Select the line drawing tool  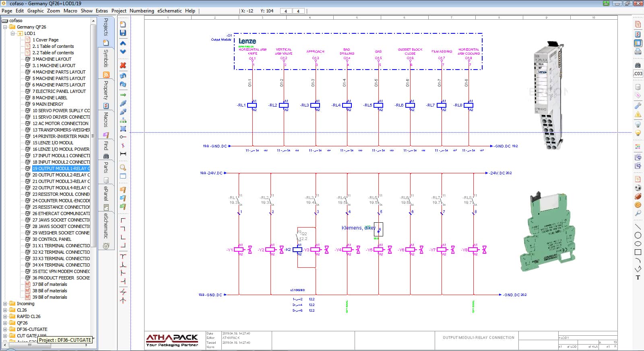point(638,227)
